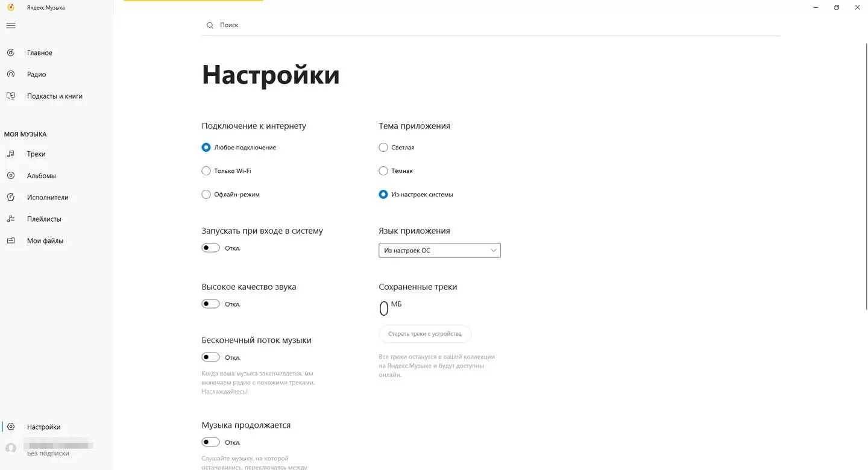Toggle Музыка продолжается switch

point(210,442)
